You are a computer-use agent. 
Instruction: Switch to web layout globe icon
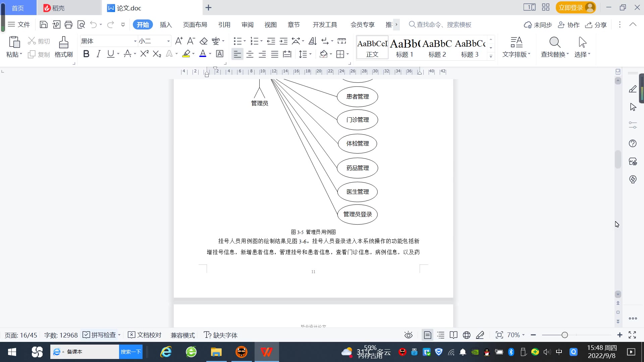pos(467,335)
